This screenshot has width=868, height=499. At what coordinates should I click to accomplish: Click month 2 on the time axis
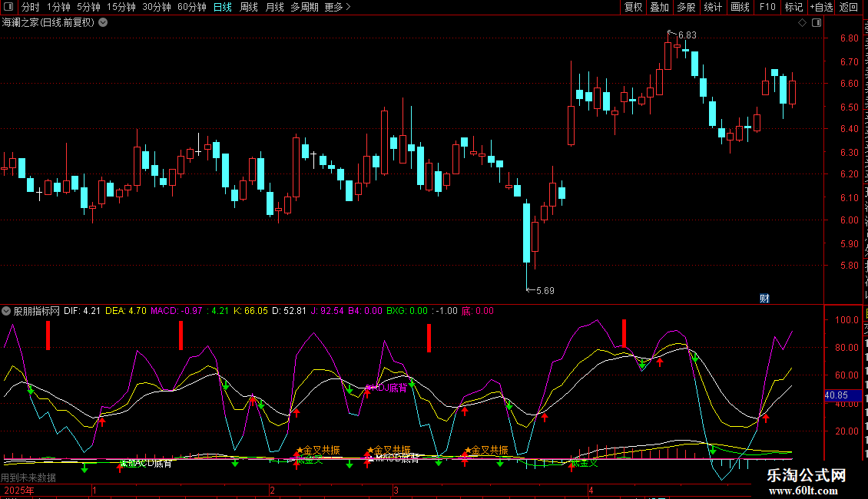(x=273, y=491)
